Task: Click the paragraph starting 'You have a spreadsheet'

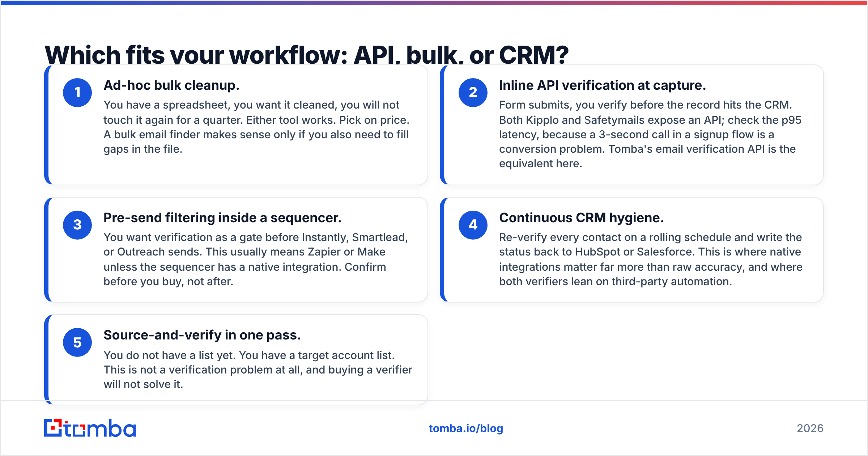Action: click(x=256, y=127)
